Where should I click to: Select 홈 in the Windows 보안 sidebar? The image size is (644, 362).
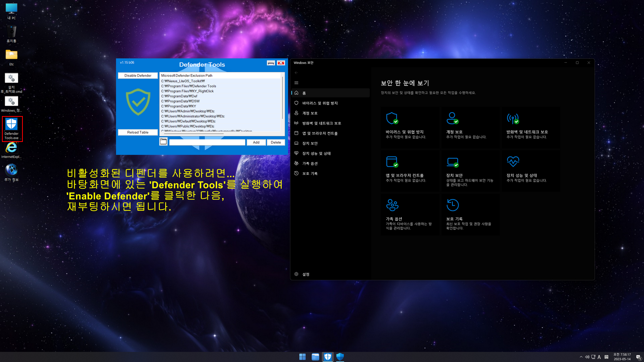click(x=331, y=93)
